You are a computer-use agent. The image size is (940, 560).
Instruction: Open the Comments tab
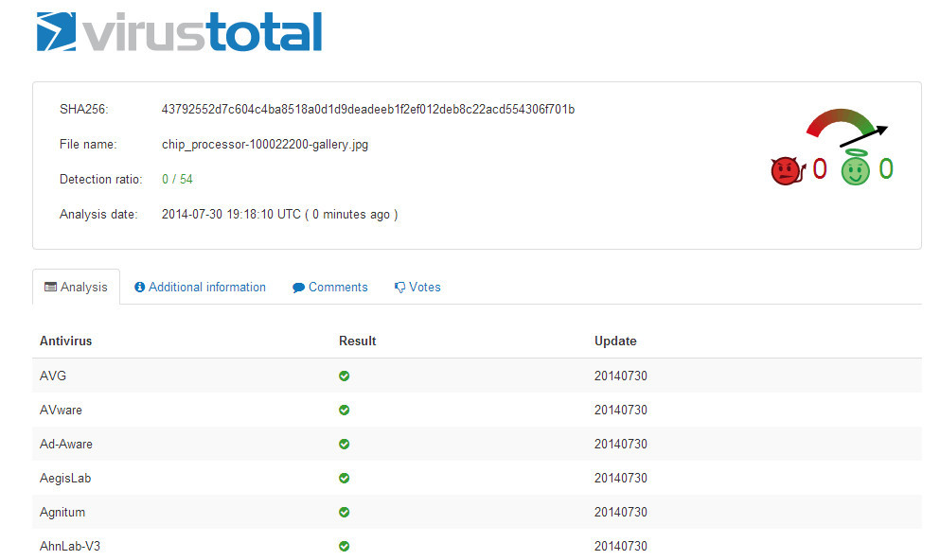[330, 287]
